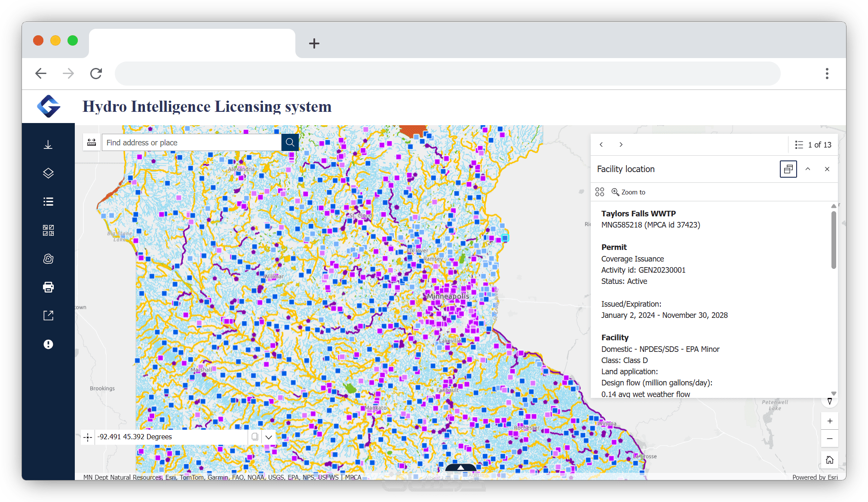The image size is (868, 502).
Task: Click 'January 2, 2024 - November 30, 2028' text
Action: [664, 315]
